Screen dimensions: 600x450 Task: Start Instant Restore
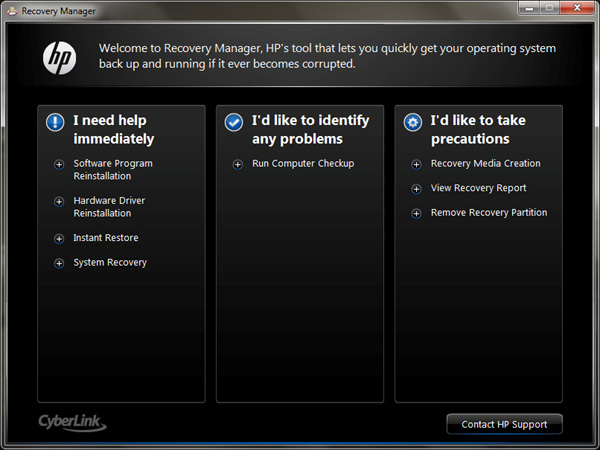(106, 238)
